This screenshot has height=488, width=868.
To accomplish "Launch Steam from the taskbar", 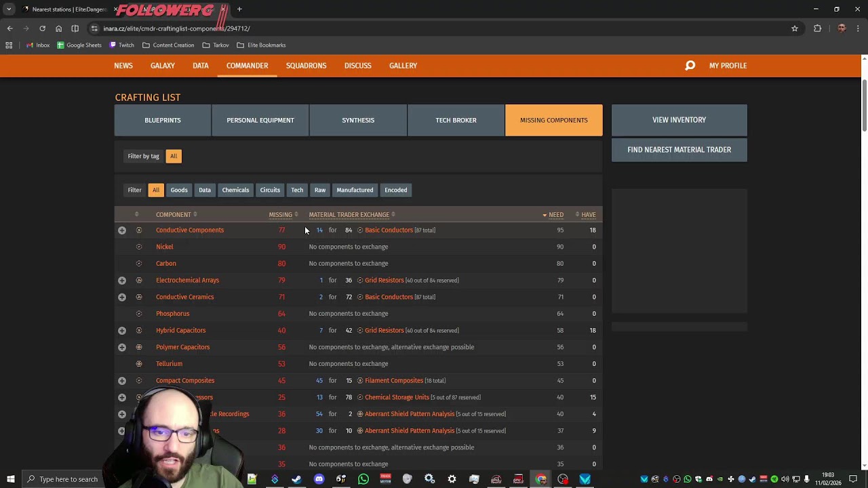I will (x=296, y=479).
